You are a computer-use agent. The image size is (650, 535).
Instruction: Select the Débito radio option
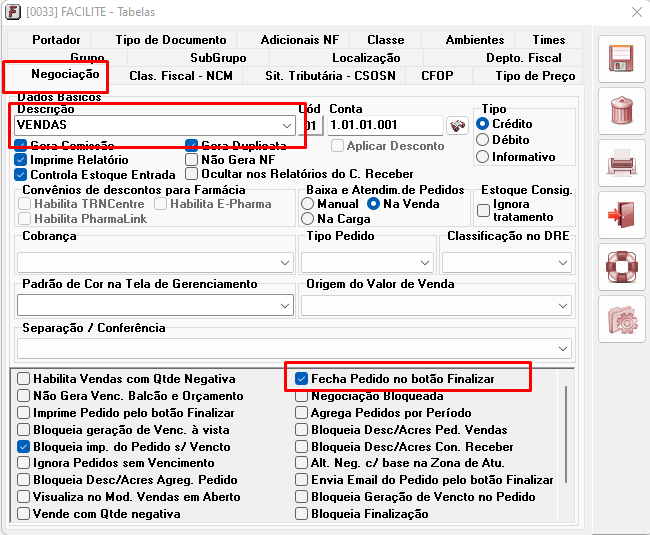[x=483, y=140]
